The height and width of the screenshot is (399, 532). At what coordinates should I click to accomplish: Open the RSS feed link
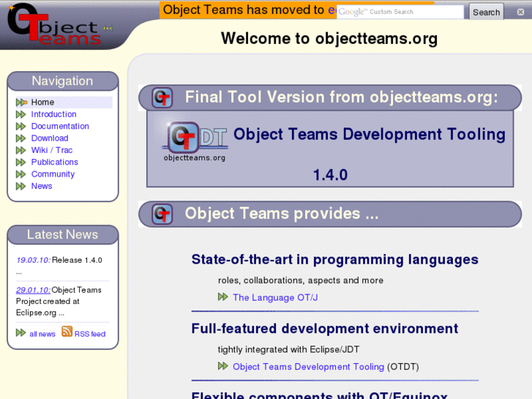90,334
